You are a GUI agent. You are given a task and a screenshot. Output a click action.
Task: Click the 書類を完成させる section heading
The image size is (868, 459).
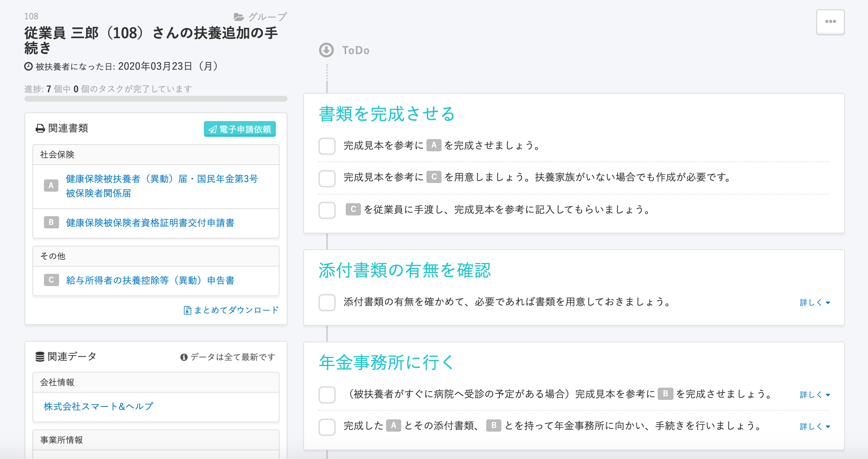coord(387,114)
